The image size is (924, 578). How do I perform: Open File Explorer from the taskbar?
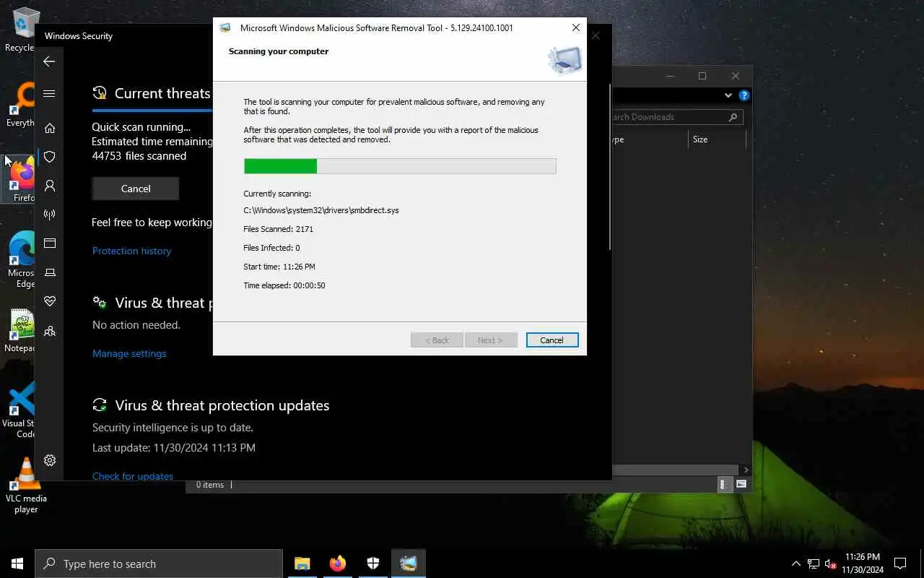(x=302, y=564)
